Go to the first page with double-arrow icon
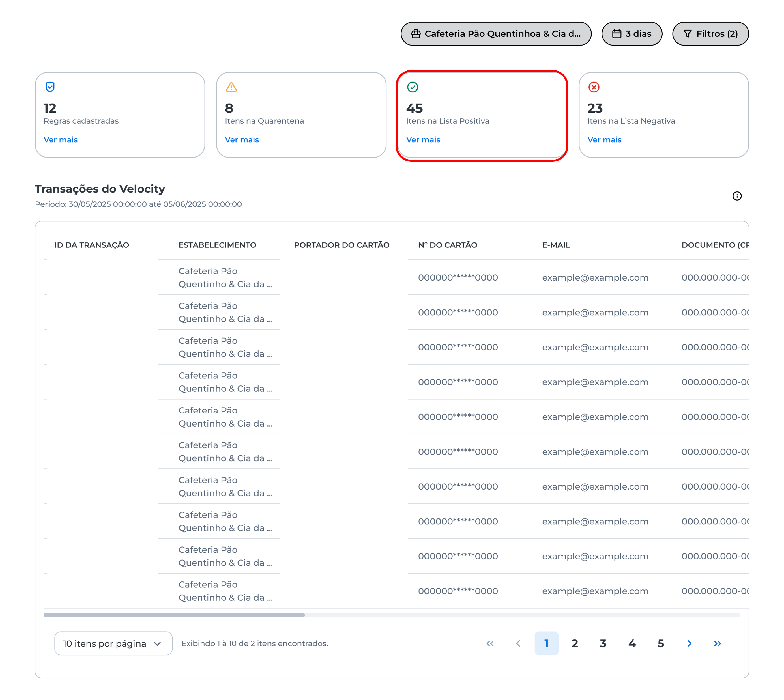Screen dimensions: 784x700 point(490,643)
